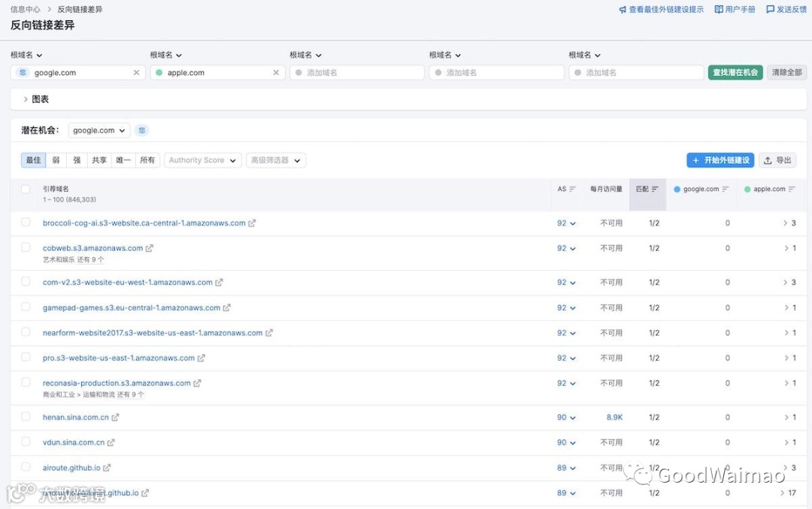Screen dimensions: 812x509
Task: Open 根域名 dropdown above apple.com field
Action: coord(165,55)
